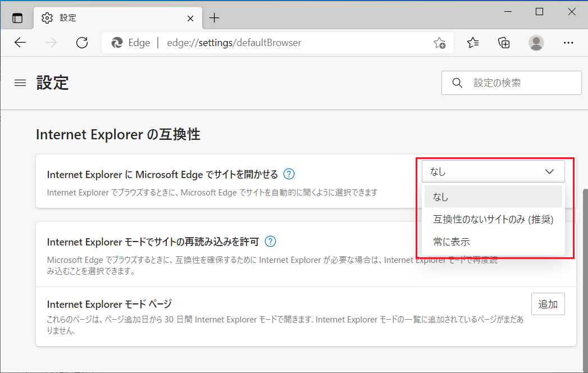Select 互換性のないサイトのみ (推奨) option
The height and width of the screenshot is (373, 588).
pos(493,219)
